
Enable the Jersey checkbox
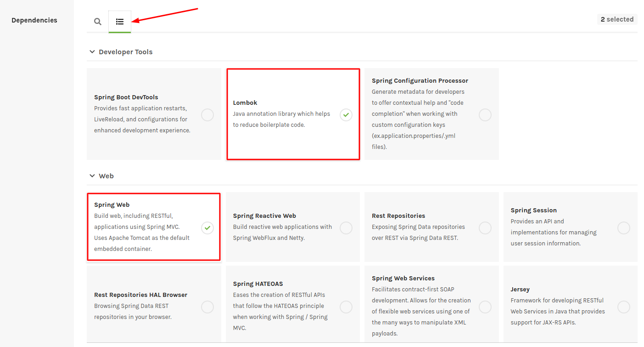(624, 307)
